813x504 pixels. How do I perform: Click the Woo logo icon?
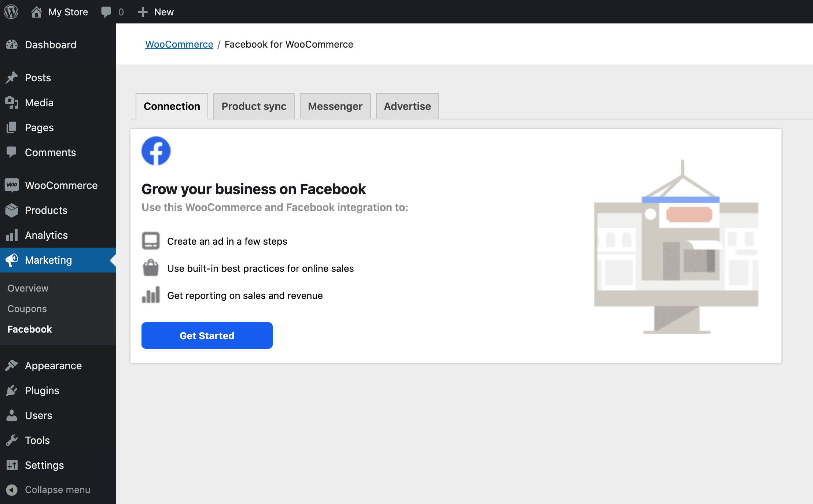(12, 185)
